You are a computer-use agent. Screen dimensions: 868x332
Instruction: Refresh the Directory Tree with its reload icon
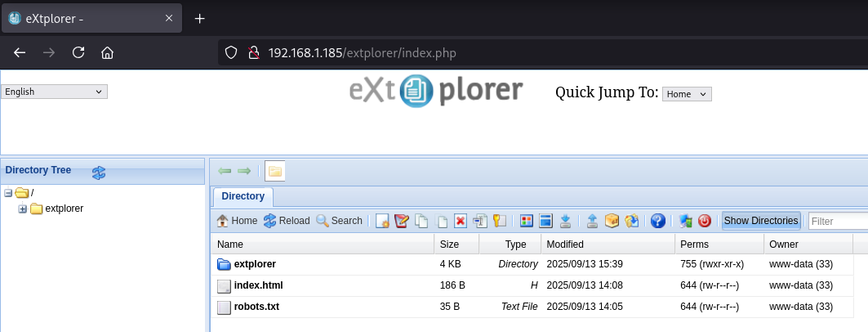click(x=99, y=172)
